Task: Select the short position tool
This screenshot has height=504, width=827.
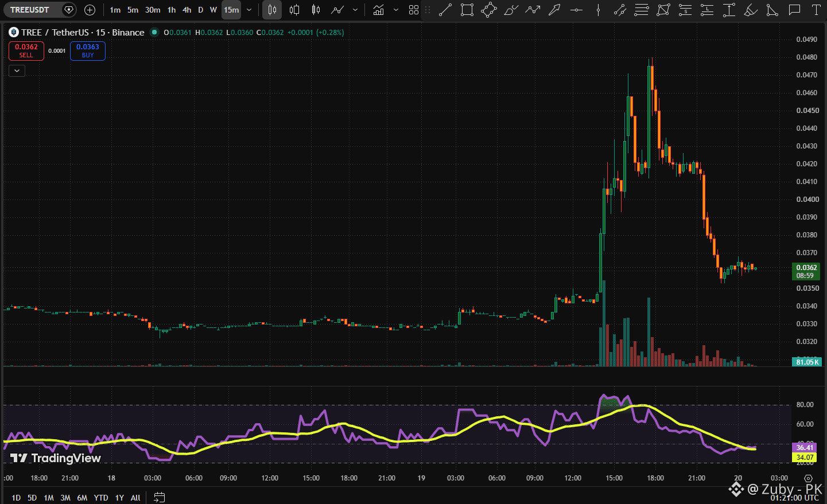Action: [685, 10]
